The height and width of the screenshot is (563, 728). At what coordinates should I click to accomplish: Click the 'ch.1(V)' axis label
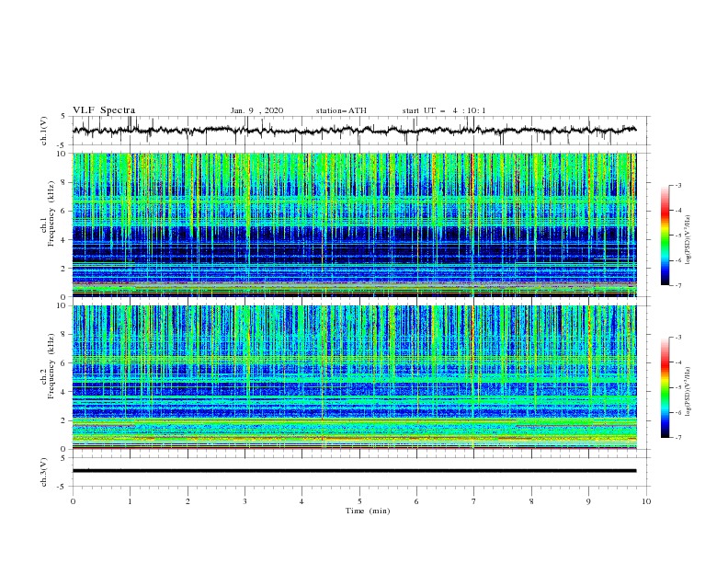pos(44,131)
